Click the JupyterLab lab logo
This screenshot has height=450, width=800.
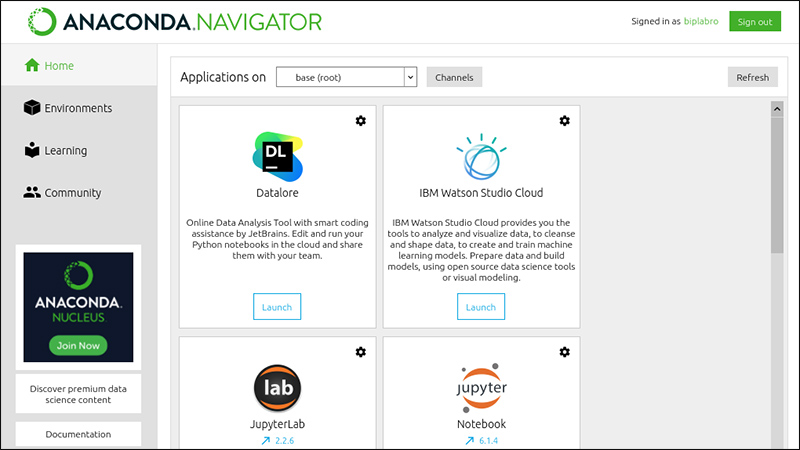[278, 388]
